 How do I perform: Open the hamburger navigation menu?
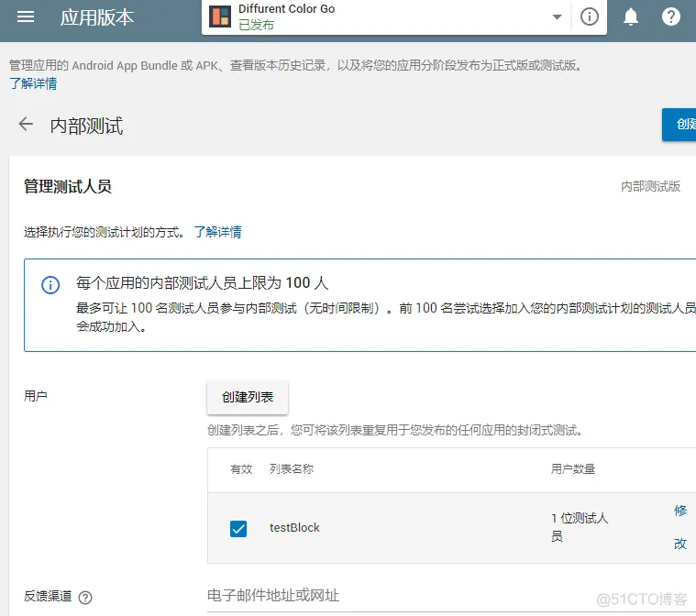[26, 16]
